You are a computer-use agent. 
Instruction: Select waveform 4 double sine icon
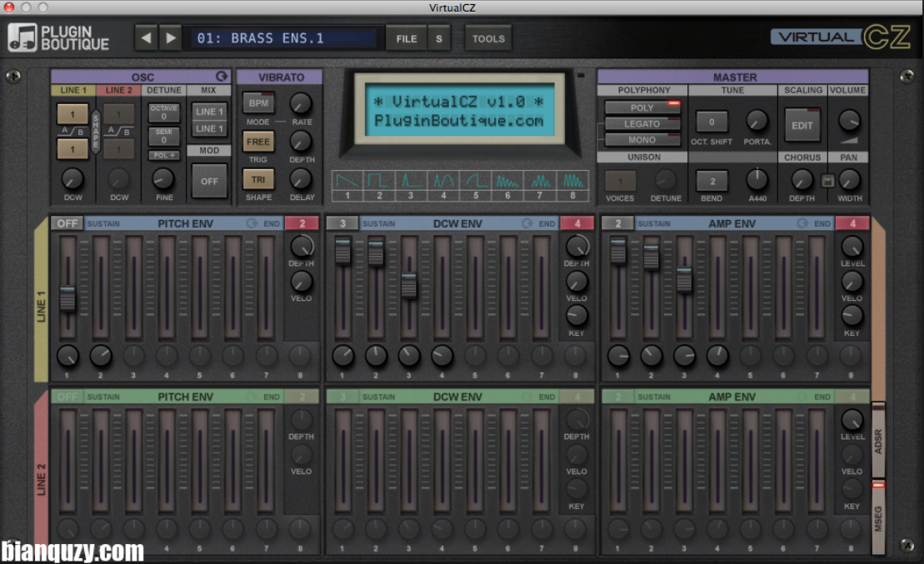tap(443, 180)
